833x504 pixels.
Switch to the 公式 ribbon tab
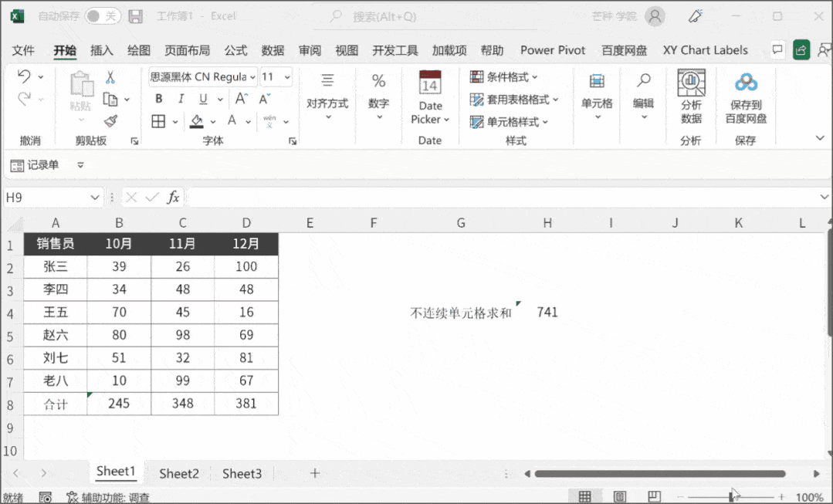coord(235,50)
